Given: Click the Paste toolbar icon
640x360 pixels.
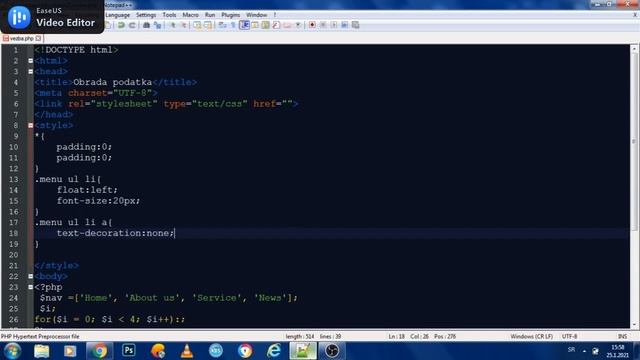Looking at the screenshot, I should (108, 25).
